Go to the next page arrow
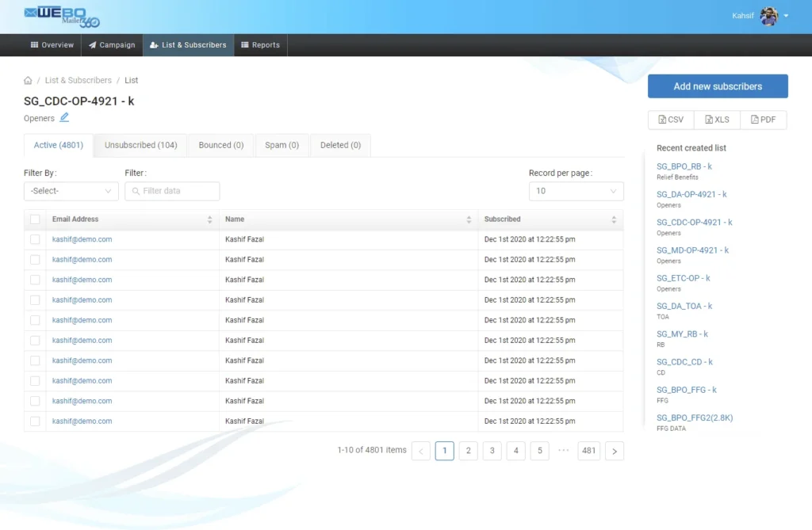812x530 pixels. 614,452
